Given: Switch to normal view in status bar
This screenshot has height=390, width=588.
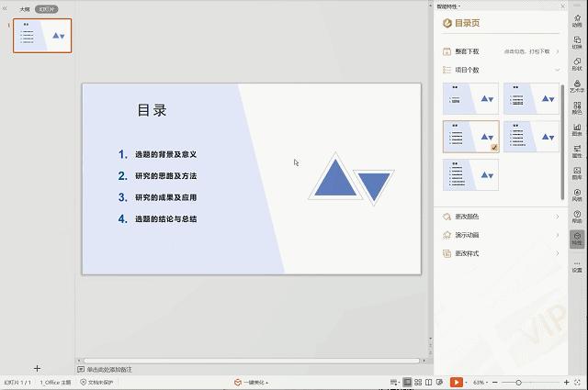Looking at the screenshot, I should tap(407, 382).
